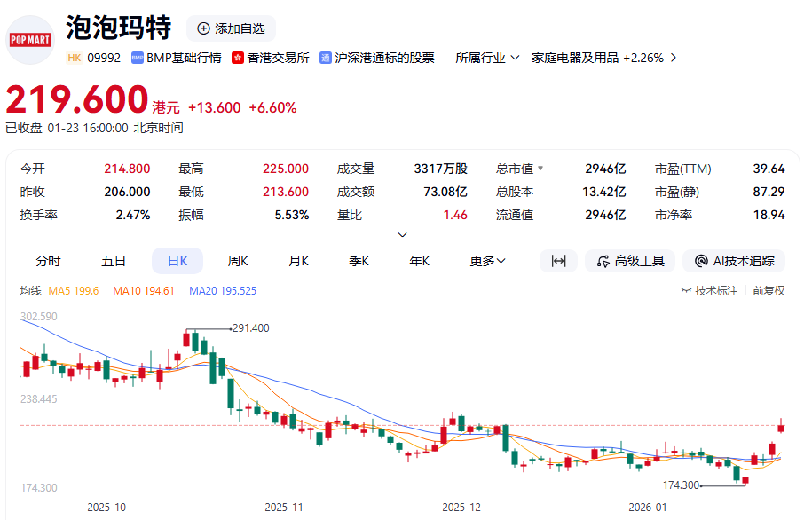This screenshot has width=812, height=520.
Task: Click the 添加自选 add-to-watchlist button
Action: pyautogui.click(x=231, y=28)
